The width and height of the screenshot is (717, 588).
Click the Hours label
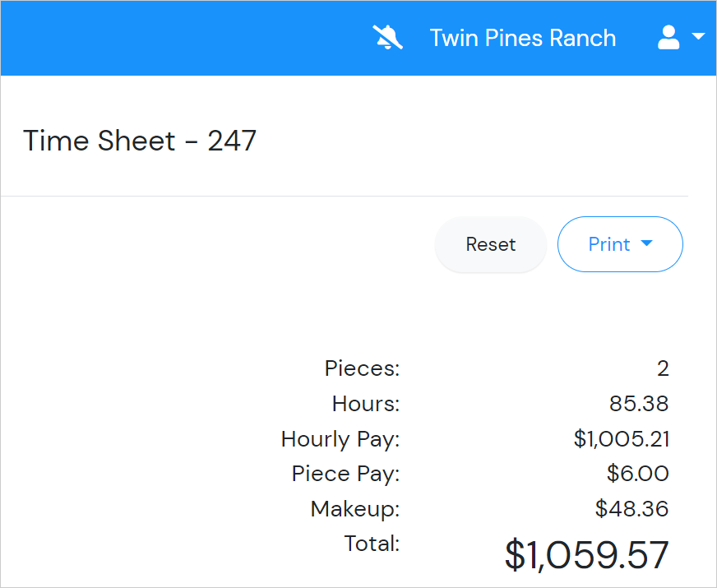pyautogui.click(x=366, y=404)
